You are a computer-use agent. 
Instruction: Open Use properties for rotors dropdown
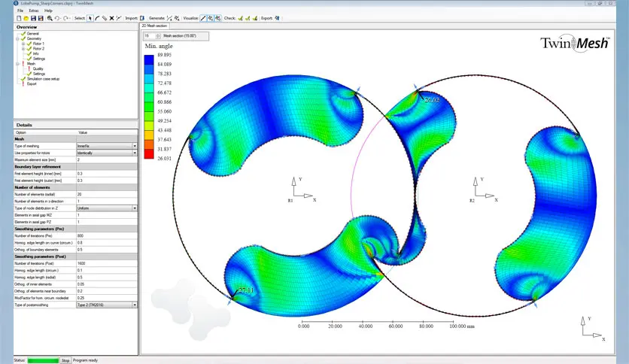(x=135, y=153)
